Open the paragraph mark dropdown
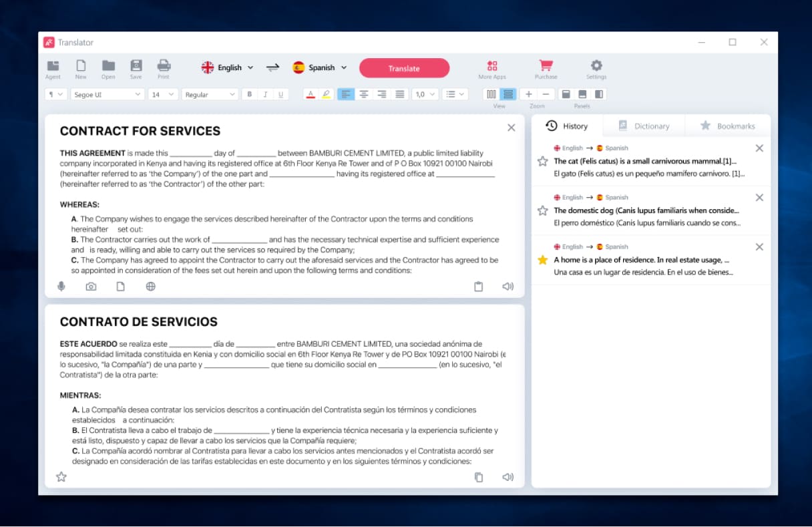812x527 pixels. pyautogui.click(x=55, y=94)
